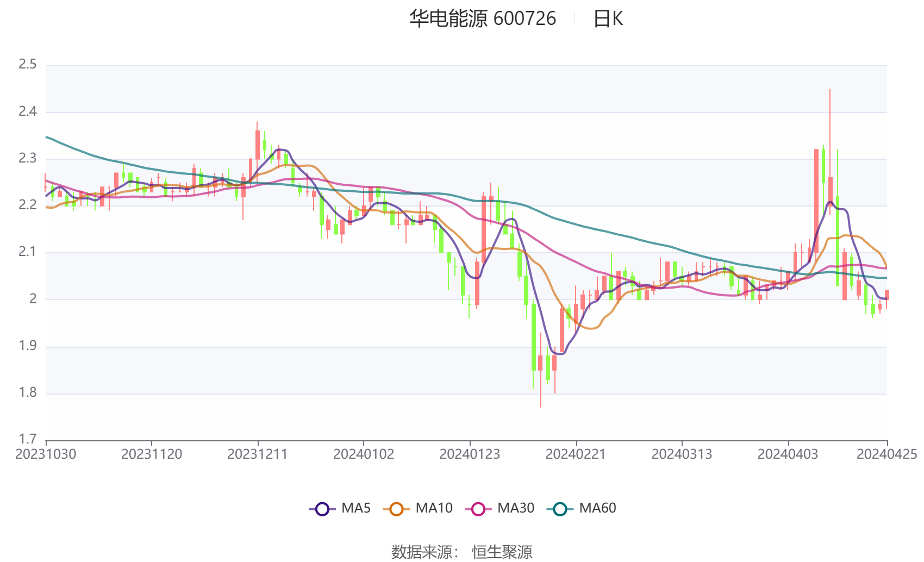Hide the MA30 series via its label

coord(516,508)
